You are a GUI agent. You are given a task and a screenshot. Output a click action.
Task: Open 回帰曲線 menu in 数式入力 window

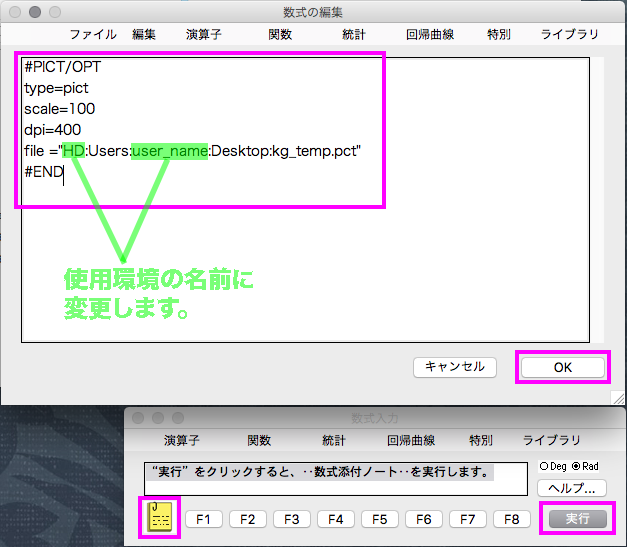tap(411, 440)
